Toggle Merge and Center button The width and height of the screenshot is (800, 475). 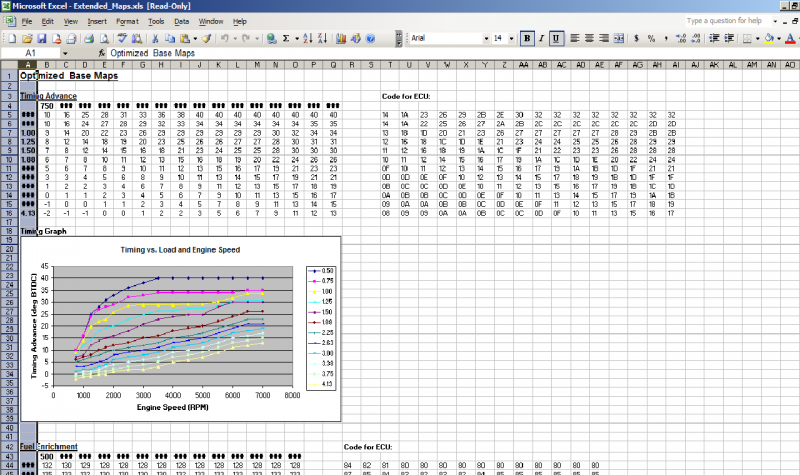click(619, 38)
